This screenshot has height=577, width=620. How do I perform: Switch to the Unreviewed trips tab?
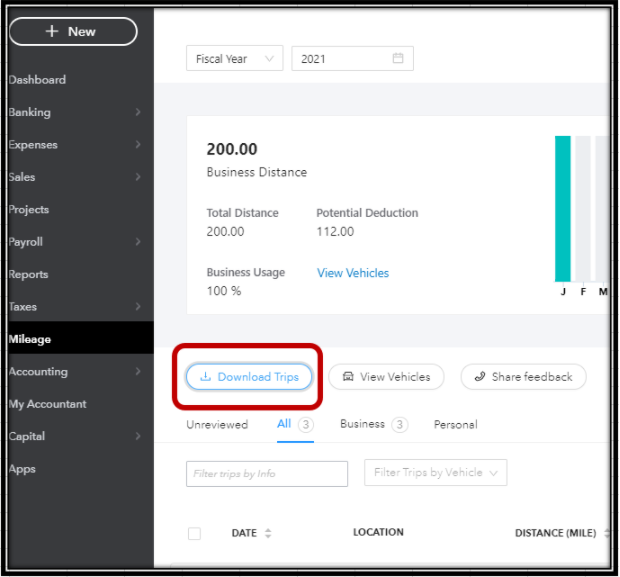217,425
